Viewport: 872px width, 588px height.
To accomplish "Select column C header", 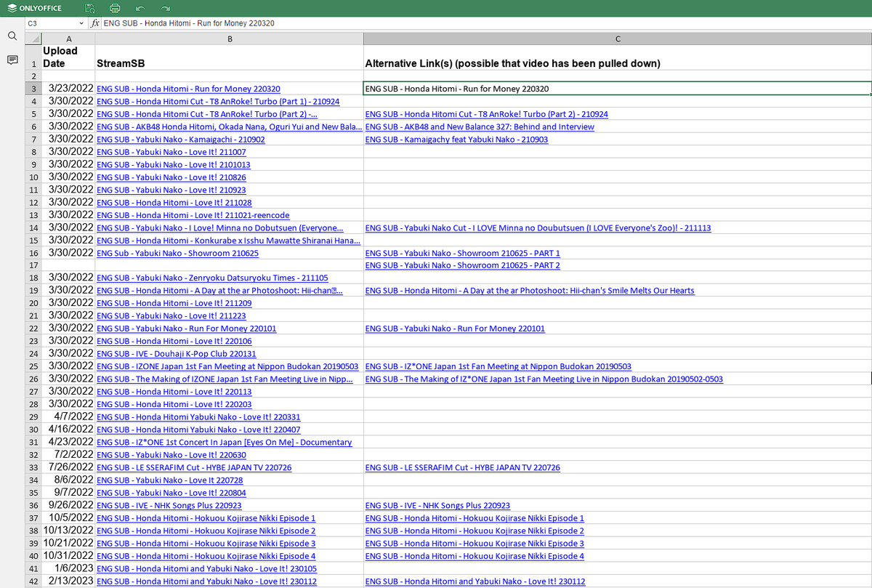I will [x=617, y=38].
